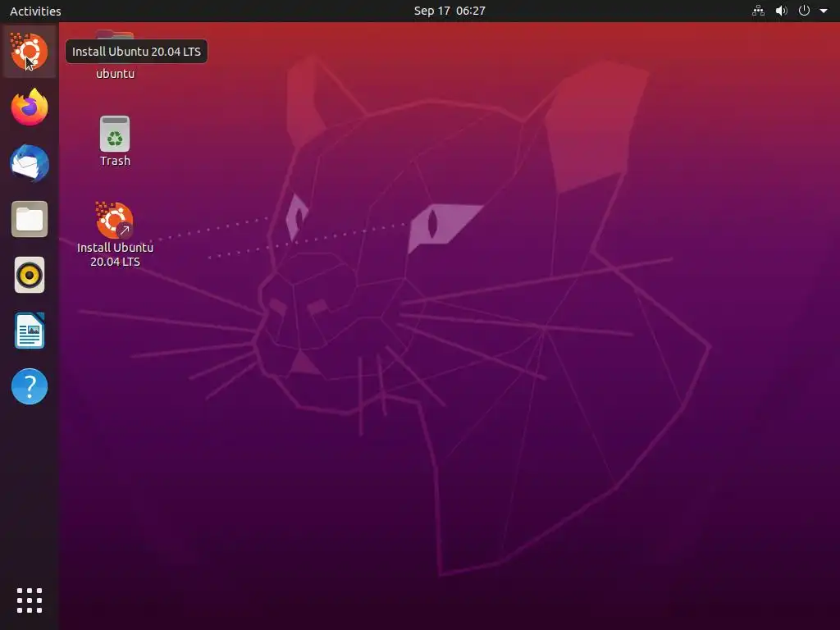Open the Activities overview
The height and width of the screenshot is (630, 840).
35,11
